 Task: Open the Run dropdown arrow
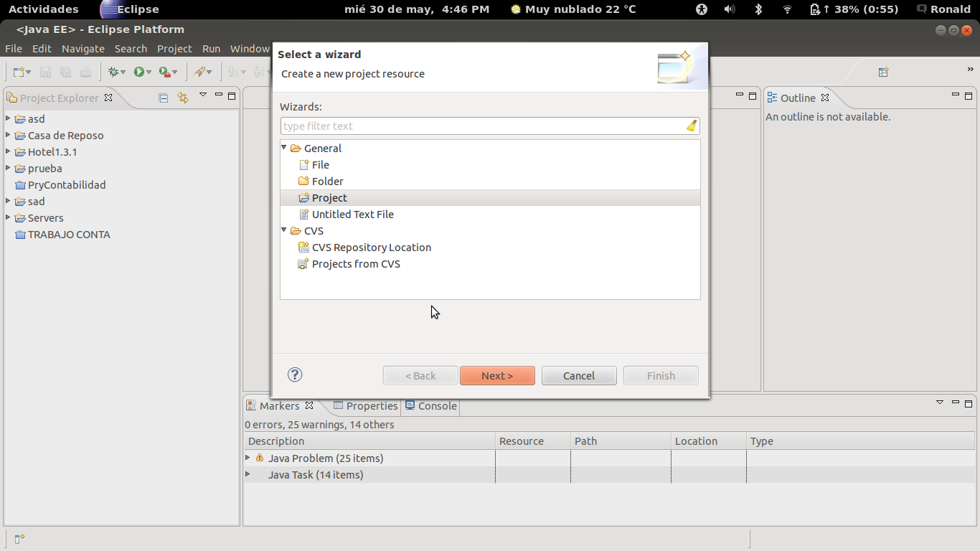click(x=149, y=72)
